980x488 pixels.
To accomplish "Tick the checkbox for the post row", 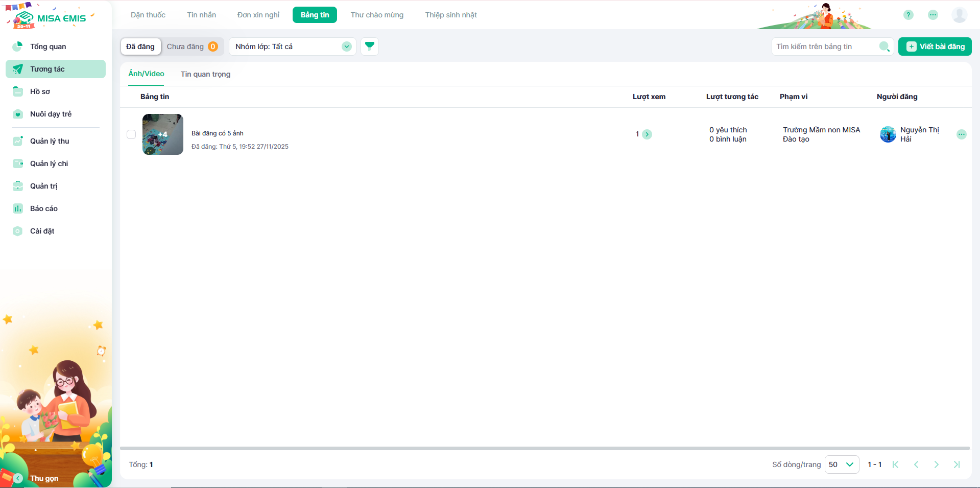I will coord(131,134).
